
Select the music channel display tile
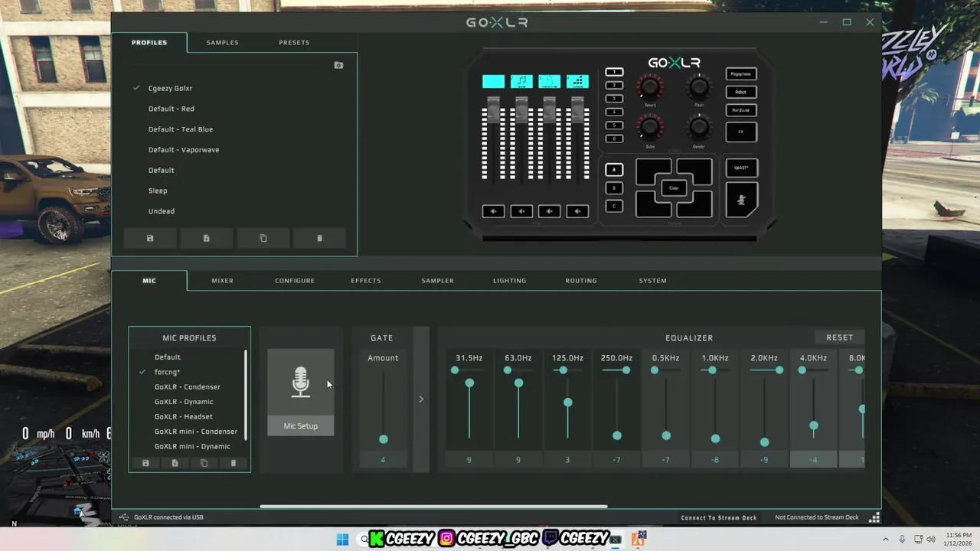[521, 81]
